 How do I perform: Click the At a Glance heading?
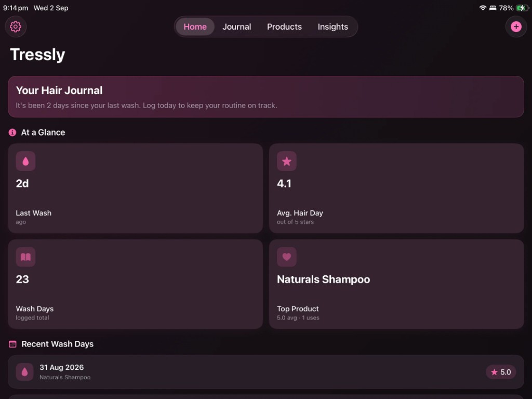click(43, 132)
